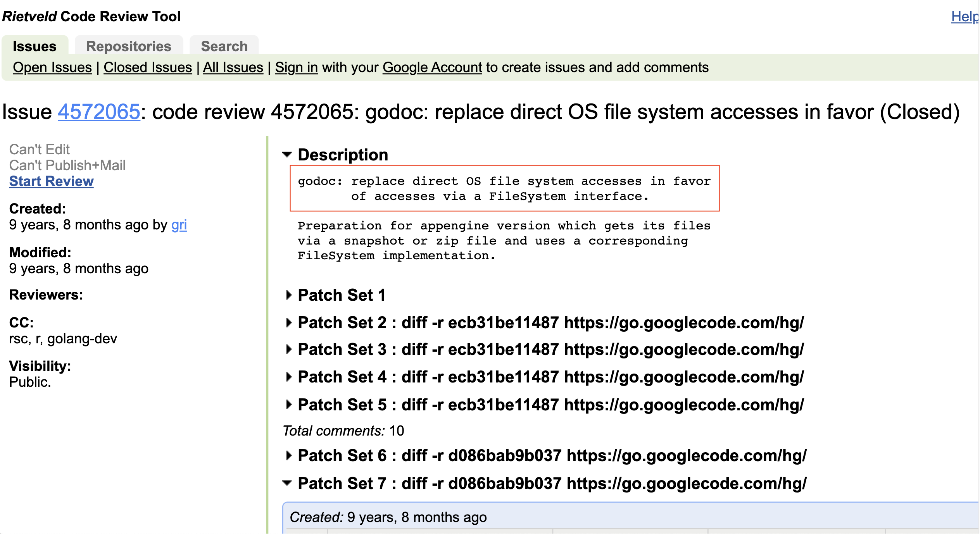The width and height of the screenshot is (980, 534).
Task: Open author gri's profile link
Action: (x=179, y=225)
